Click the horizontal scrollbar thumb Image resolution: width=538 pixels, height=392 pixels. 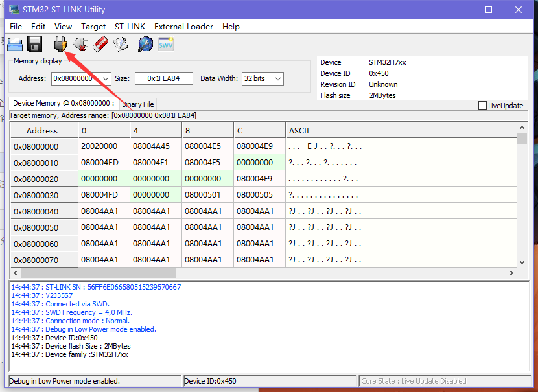(99, 273)
